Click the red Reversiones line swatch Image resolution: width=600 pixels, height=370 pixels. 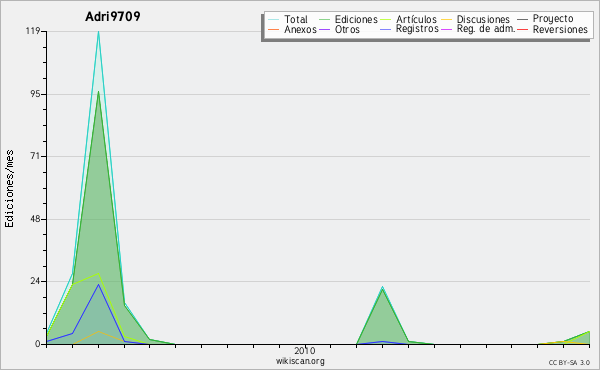point(522,29)
